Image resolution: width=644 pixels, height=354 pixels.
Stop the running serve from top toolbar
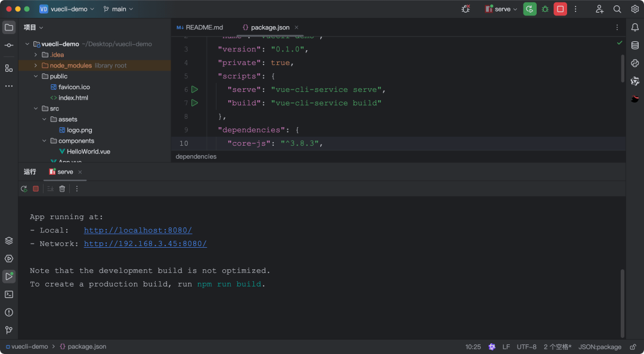(560, 9)
